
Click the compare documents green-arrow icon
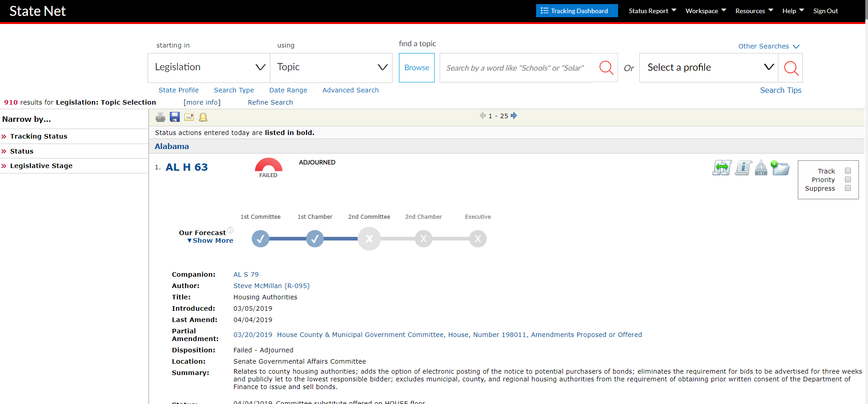click(x=722, y=168)
